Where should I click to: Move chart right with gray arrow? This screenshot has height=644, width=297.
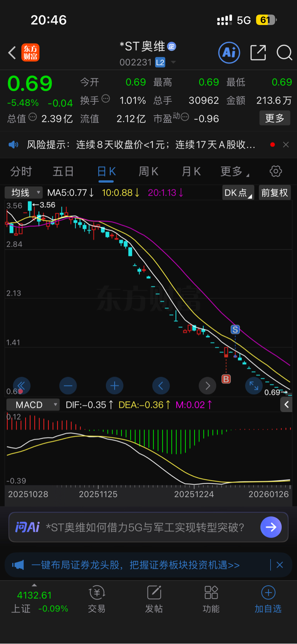(x=207, y=386)
